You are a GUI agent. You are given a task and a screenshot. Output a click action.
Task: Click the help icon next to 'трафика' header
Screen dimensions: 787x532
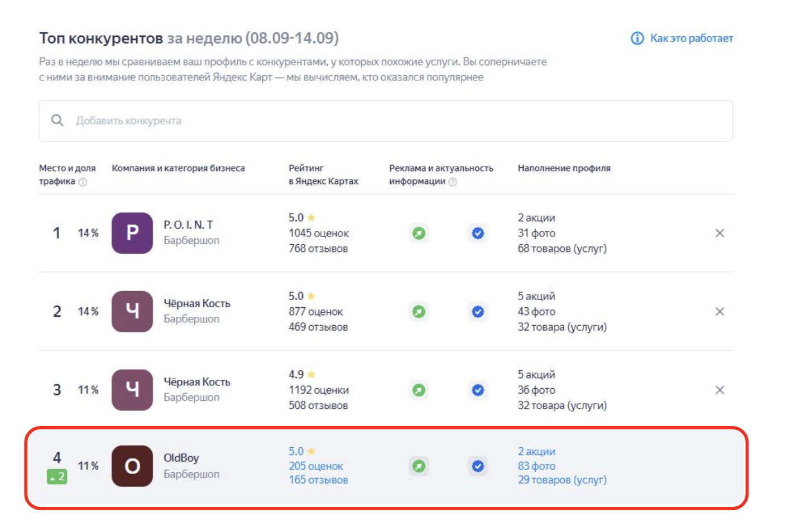pos(83,182)
